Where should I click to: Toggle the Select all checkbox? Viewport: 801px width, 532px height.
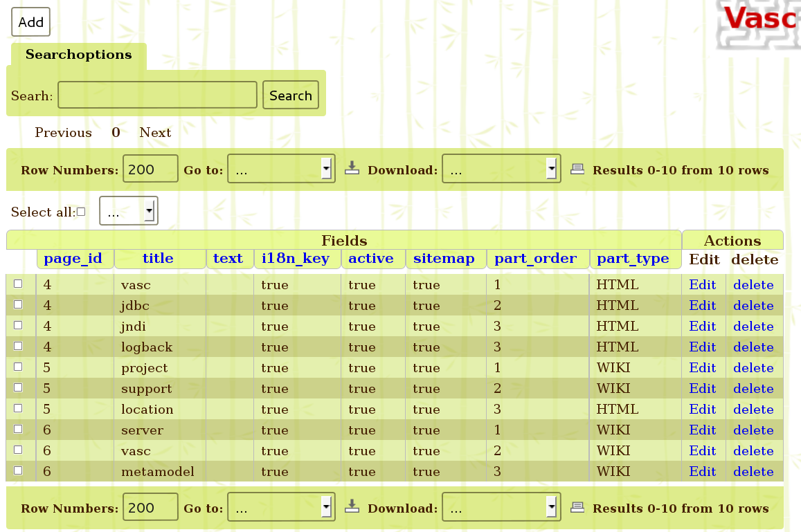click(81, 212)
